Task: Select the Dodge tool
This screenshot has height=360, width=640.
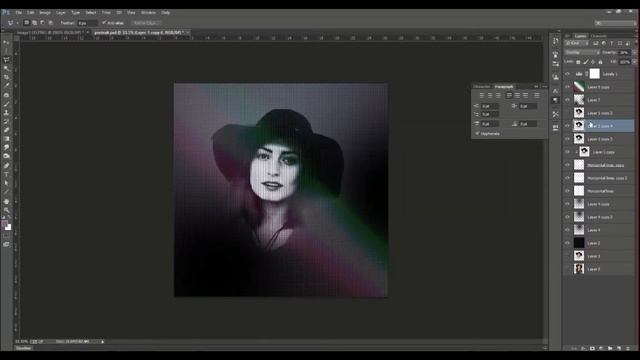Action: (6, 156)
